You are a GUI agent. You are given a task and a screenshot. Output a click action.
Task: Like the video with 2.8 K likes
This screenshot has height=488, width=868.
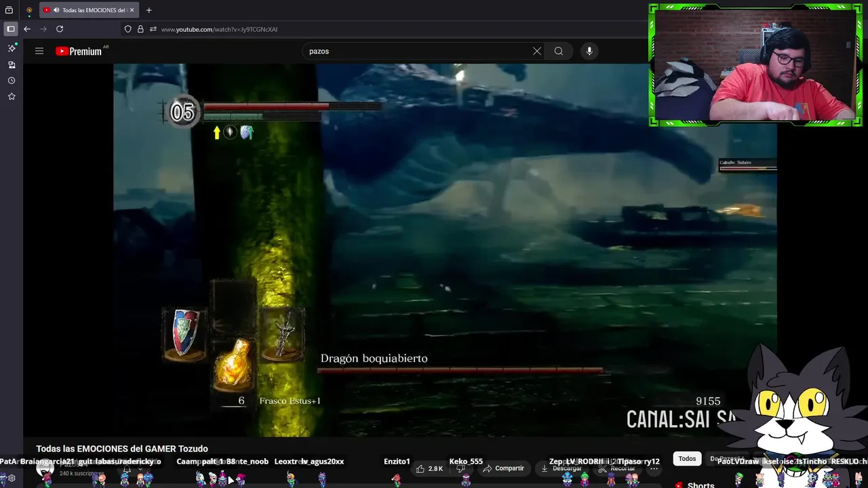point(430,468)
